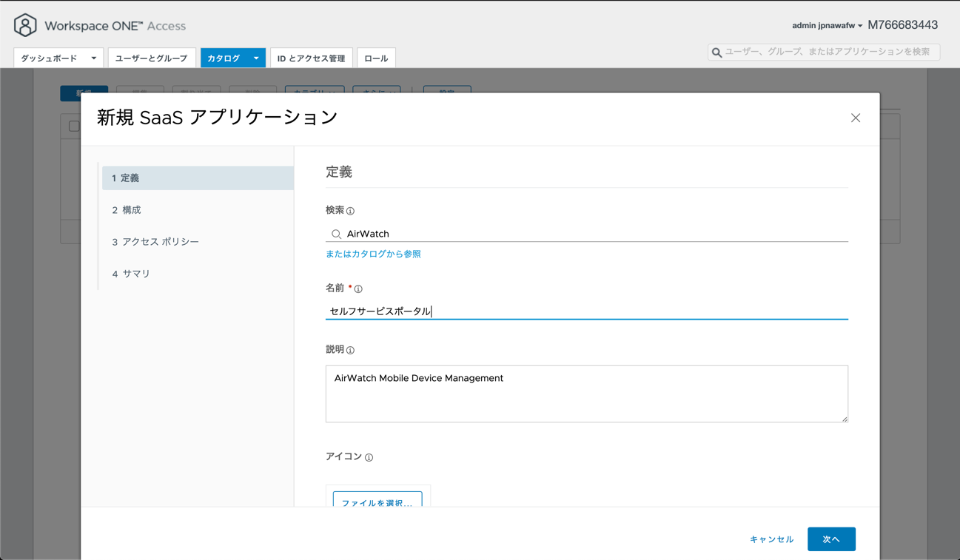960x560 pixels.
Task: Open the ID とアクセス管理 tab
Action: pyautogui.click(x=312, y=58)
